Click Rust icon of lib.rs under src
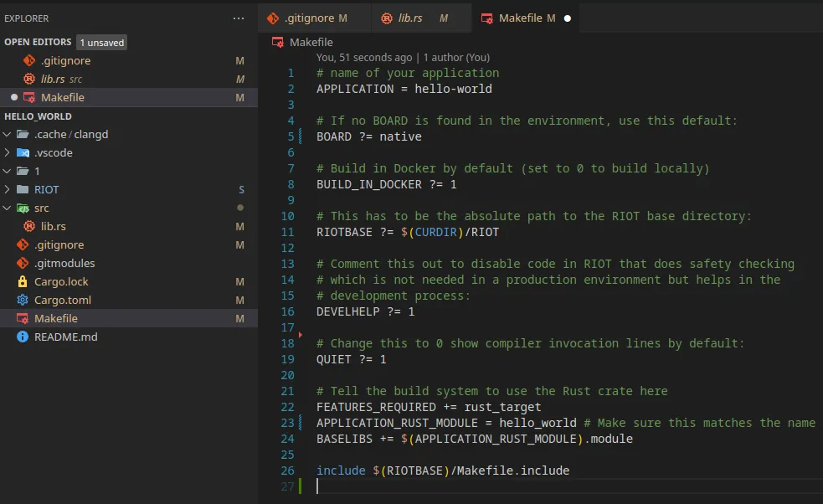This screenshot has height=504, width=823. click(x=29, y=226)
